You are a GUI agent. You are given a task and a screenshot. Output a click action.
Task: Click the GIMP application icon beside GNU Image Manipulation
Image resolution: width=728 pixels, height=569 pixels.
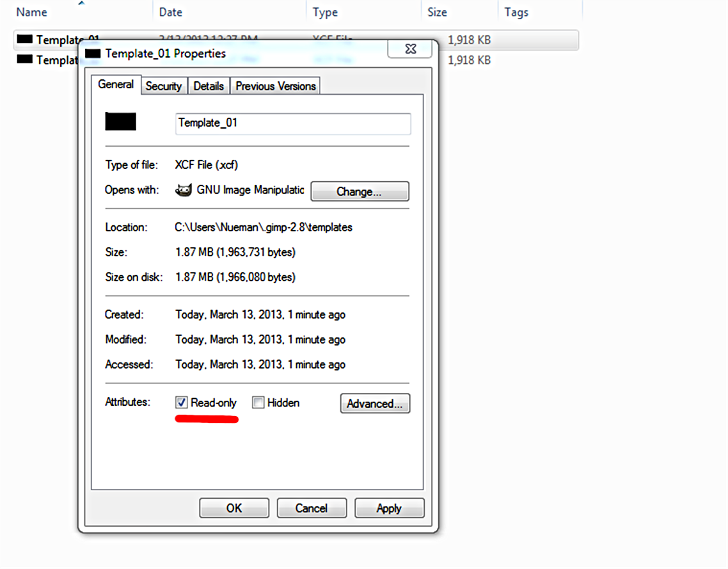184,190
